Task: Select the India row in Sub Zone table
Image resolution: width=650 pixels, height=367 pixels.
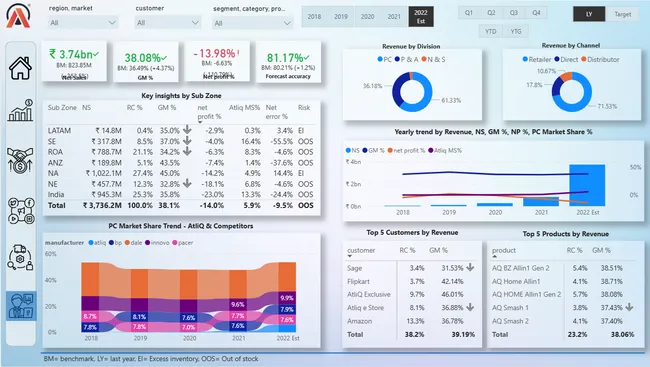Action: (181, 194)
